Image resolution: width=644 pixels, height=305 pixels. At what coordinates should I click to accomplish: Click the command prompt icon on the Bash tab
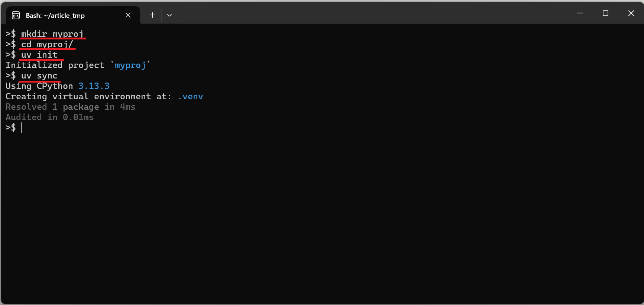(x=15, y=15)
